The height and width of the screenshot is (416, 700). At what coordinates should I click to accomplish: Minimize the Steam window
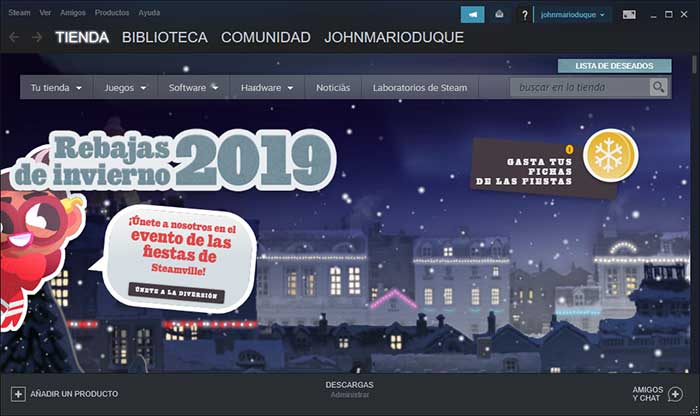pyautogui.click(x=654, y=15)
